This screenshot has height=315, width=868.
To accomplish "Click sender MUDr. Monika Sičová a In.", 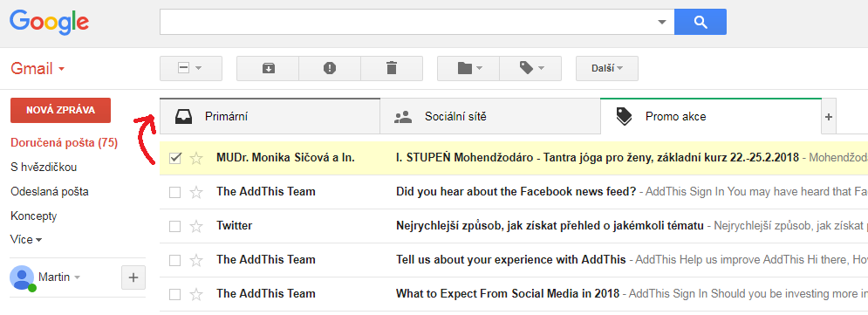I will pyautogui.click(x=285, y=157).
